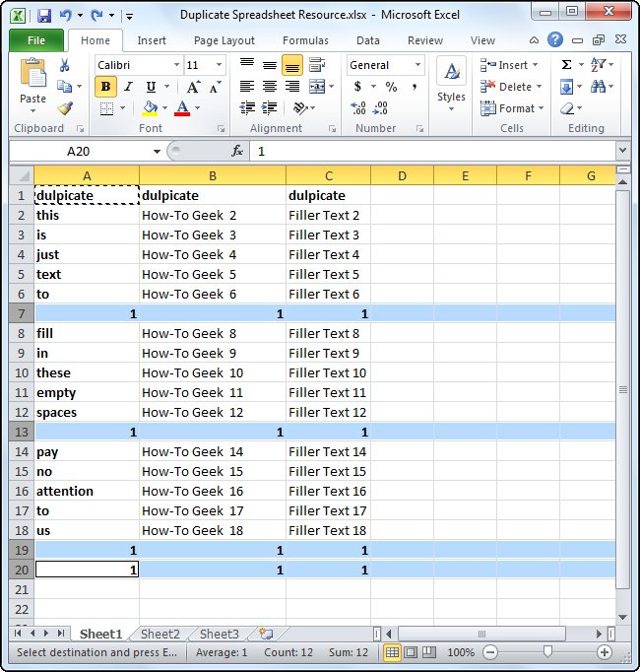Toggle Align Text Left
640x672 pixels.
point(247,86)
